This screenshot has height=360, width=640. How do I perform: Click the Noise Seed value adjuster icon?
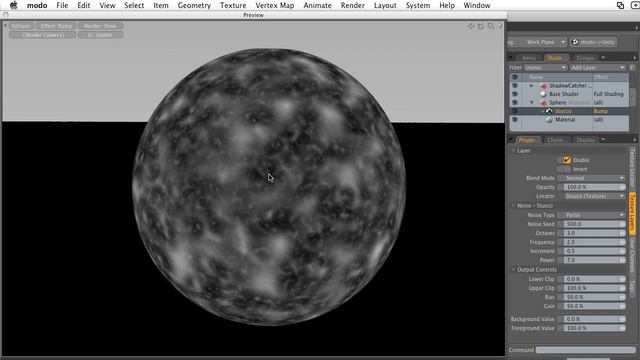click(622, 224)
